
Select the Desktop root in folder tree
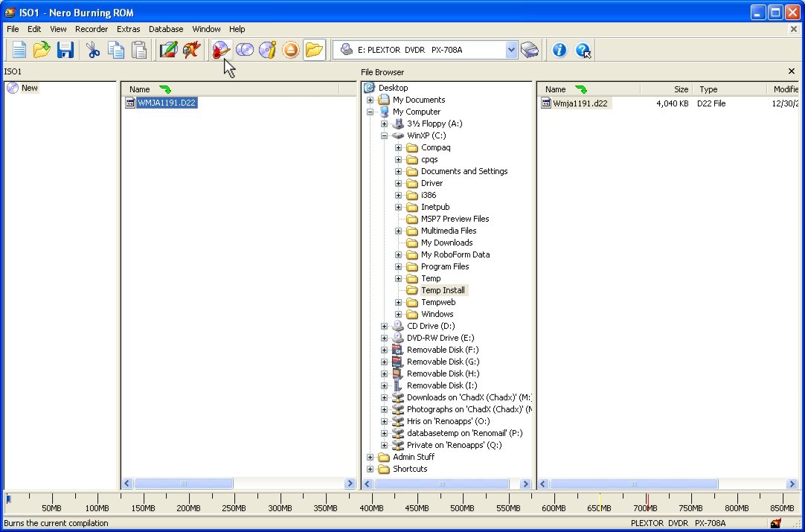[x=394, y=88]
